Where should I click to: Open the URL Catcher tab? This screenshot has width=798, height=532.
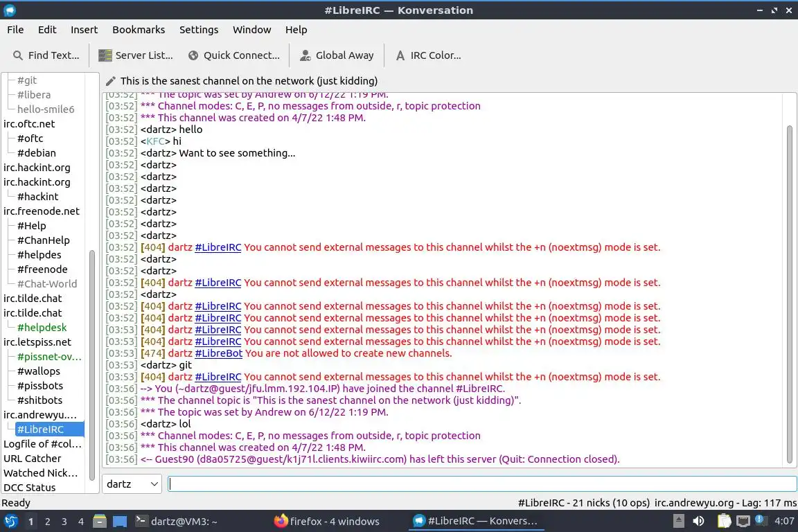[32, 459]
